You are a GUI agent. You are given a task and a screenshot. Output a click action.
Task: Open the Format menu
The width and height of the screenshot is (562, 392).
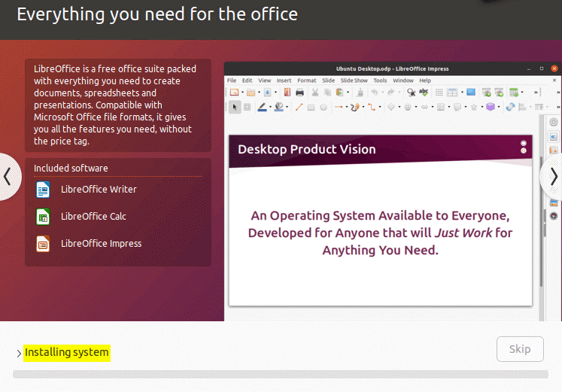(306, 80)
